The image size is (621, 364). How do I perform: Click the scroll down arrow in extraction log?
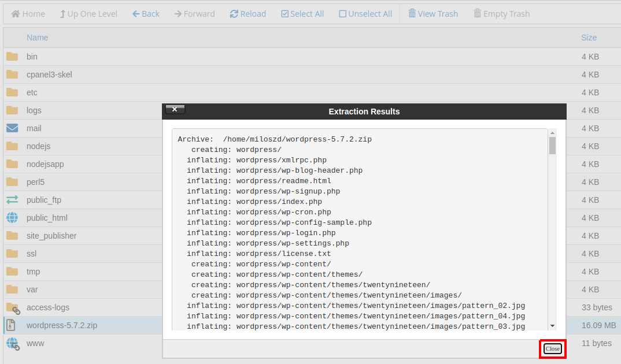[552, 326]
